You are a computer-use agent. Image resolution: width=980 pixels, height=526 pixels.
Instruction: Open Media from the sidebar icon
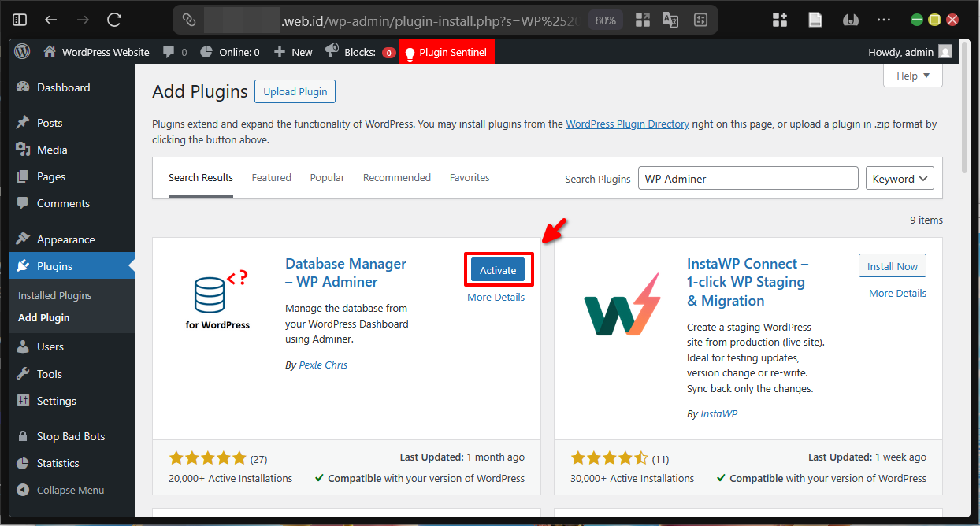click(x=22, y=149)
